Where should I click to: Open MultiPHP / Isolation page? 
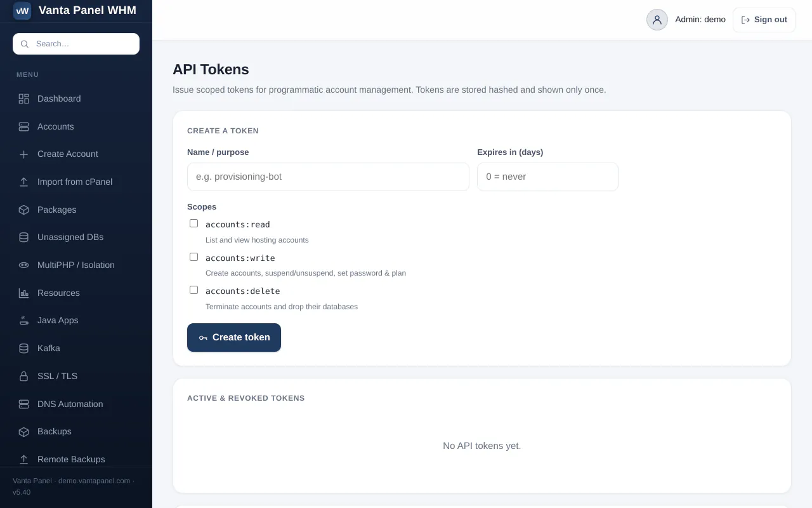click(x=76, y=265)
